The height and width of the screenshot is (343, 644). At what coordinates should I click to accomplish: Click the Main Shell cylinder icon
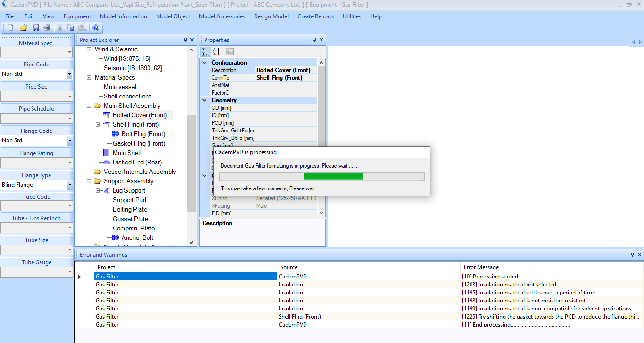[x=107, y=153]
